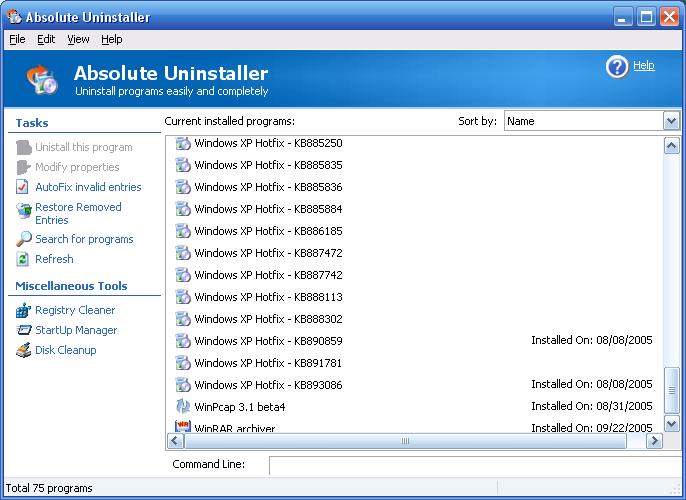Click the Restore Removed Entries recycle icon
The width and height of the screenshot is (686, 500).
[24, 211]
